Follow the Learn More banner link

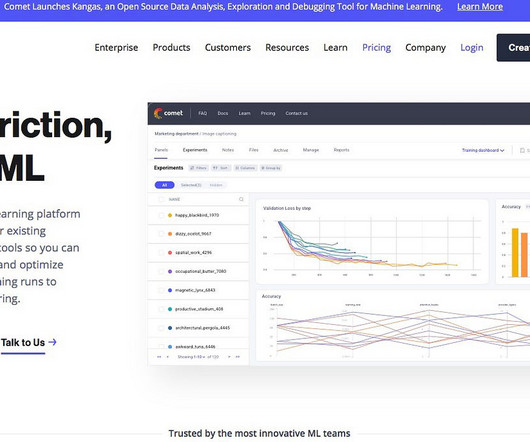coord(480,7)
